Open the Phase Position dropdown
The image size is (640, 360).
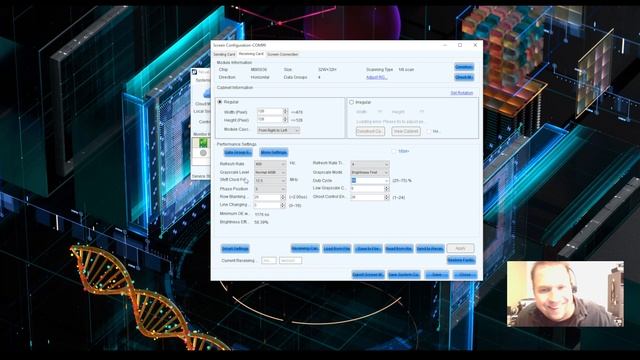point(270,189)
